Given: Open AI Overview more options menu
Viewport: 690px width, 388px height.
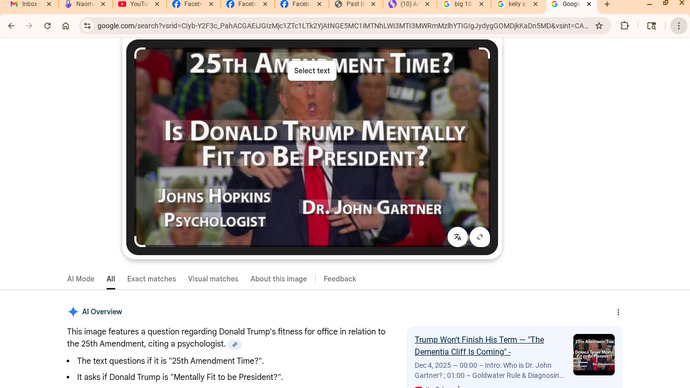Looking at the screenshot, I should pos(618,312).
